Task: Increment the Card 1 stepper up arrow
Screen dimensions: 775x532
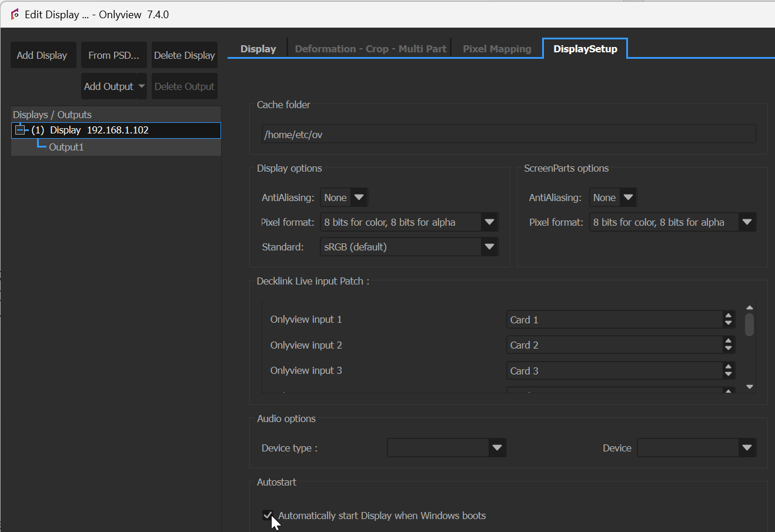Action: click(729, 316)
